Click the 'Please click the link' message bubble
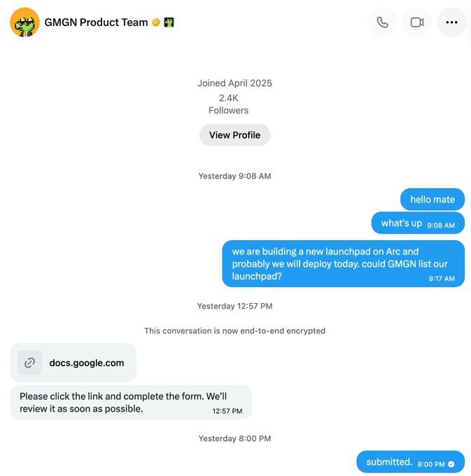Viewport: 471px width, 476px height. [131, 402]
